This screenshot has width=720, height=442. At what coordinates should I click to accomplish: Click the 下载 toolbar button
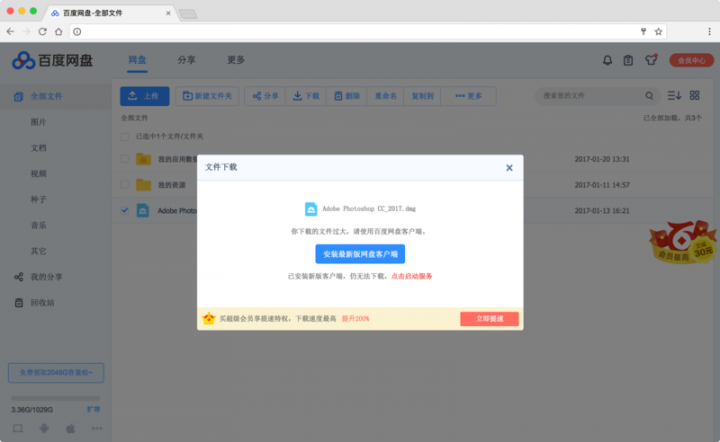click(306, 96)
